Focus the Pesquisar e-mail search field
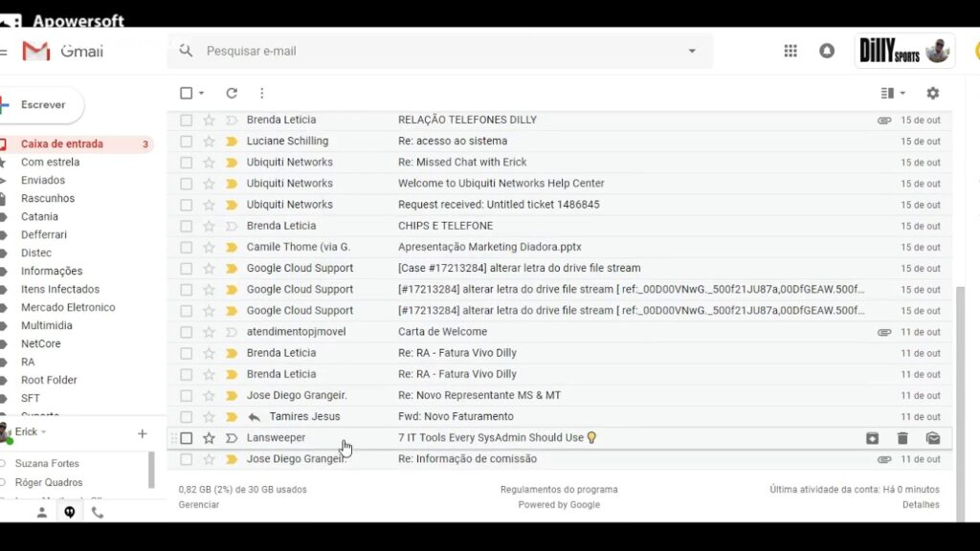This screenshot has width=980, height=551. (440, 52)
